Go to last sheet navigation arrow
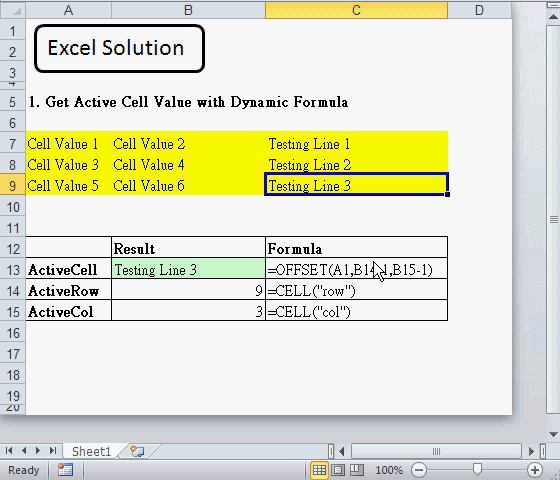560x480 pixels. pos(53,451)
